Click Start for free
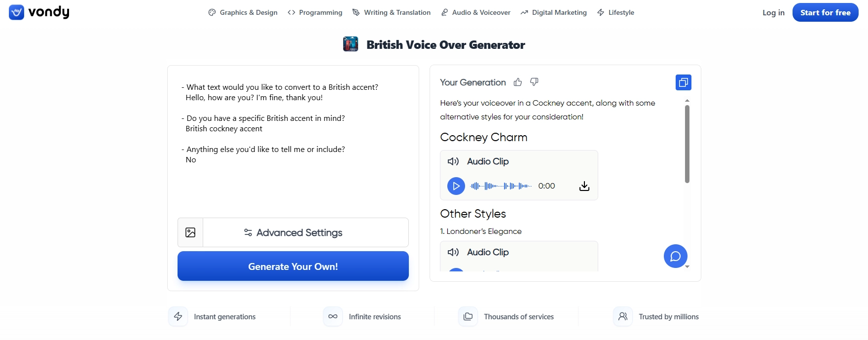The image size is (868, 340). [825, 12]
